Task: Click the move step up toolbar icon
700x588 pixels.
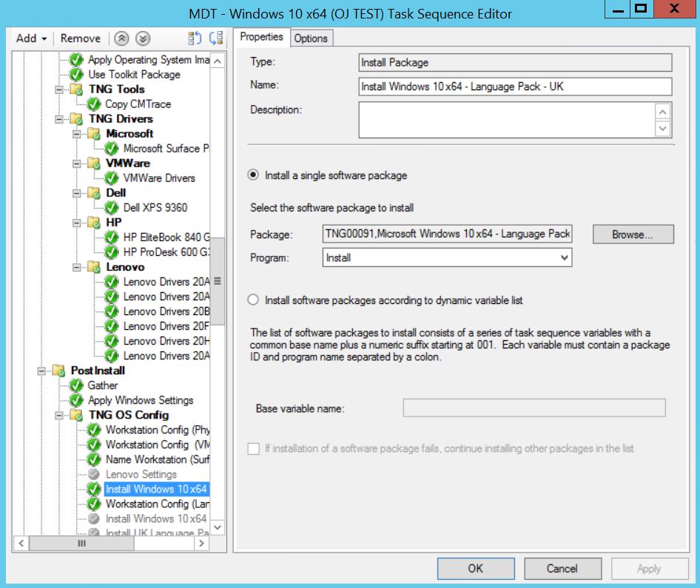Action: coord(122,38)
